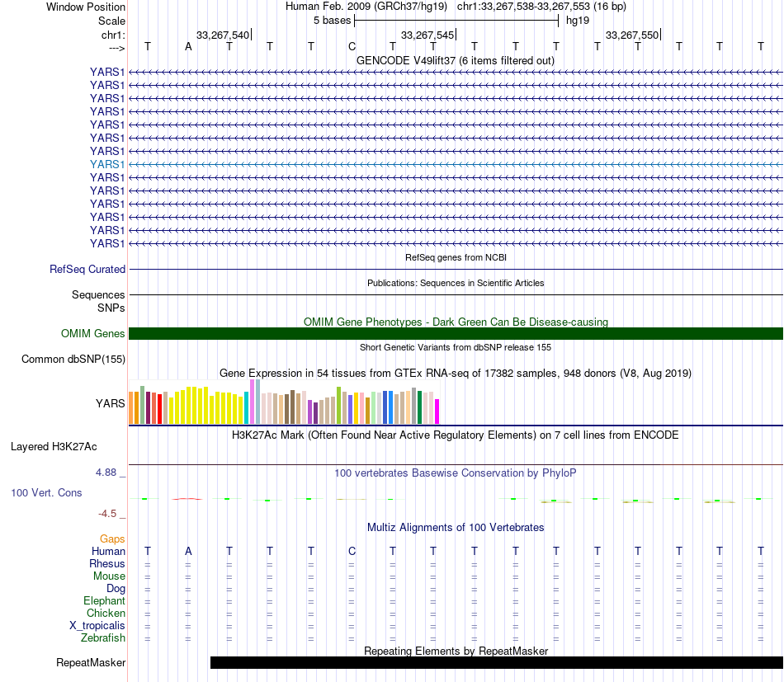Select the light-blue highlighted YARS1 transcript label
Screen dimensions: 784x682
tap(107, 164)
